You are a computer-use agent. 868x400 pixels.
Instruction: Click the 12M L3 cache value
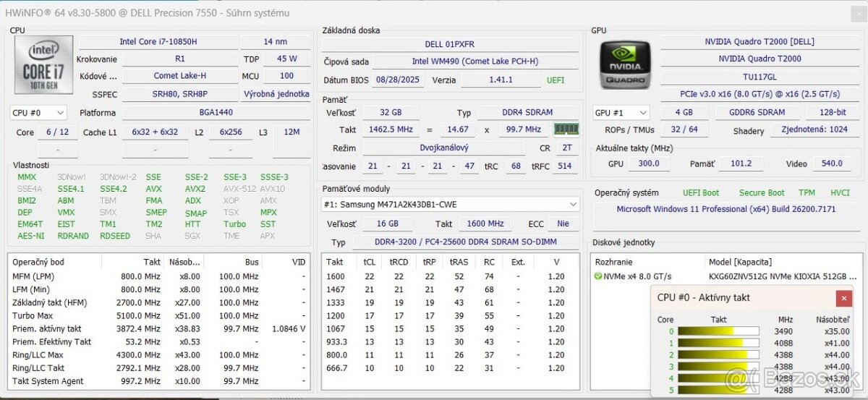point(292,132)
